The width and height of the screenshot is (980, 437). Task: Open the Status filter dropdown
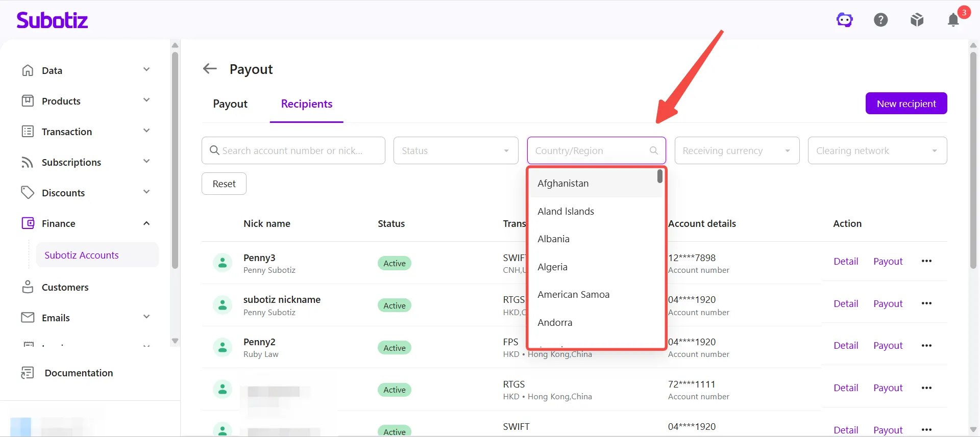point(456,150)
